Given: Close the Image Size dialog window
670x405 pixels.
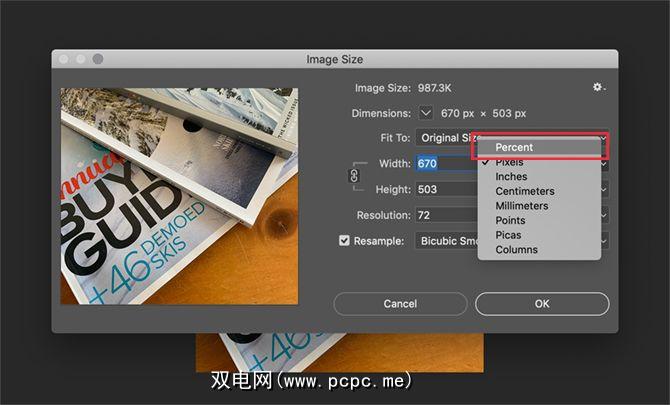Looking at the screenshot, I should click(x=64, y=59).
